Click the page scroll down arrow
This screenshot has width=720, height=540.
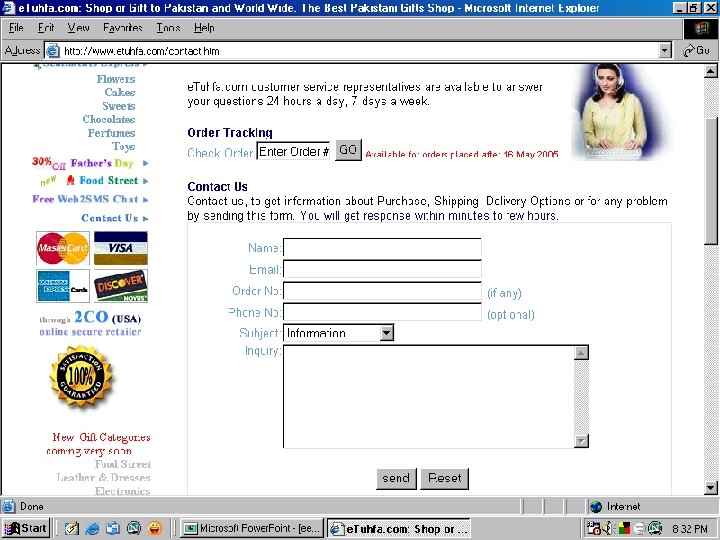point(710,488)
